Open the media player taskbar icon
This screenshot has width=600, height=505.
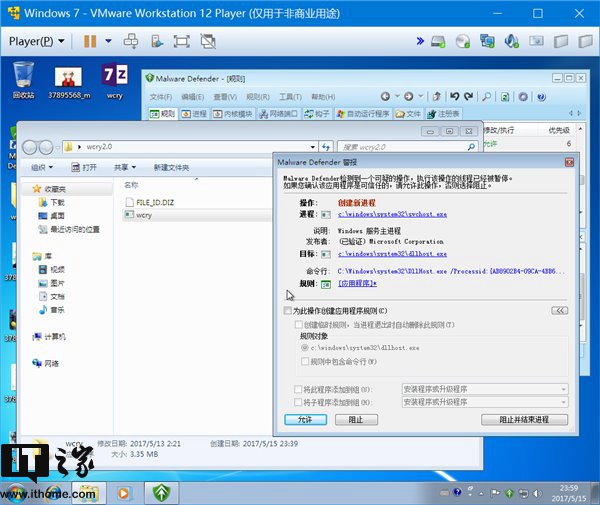click(124, 491)
